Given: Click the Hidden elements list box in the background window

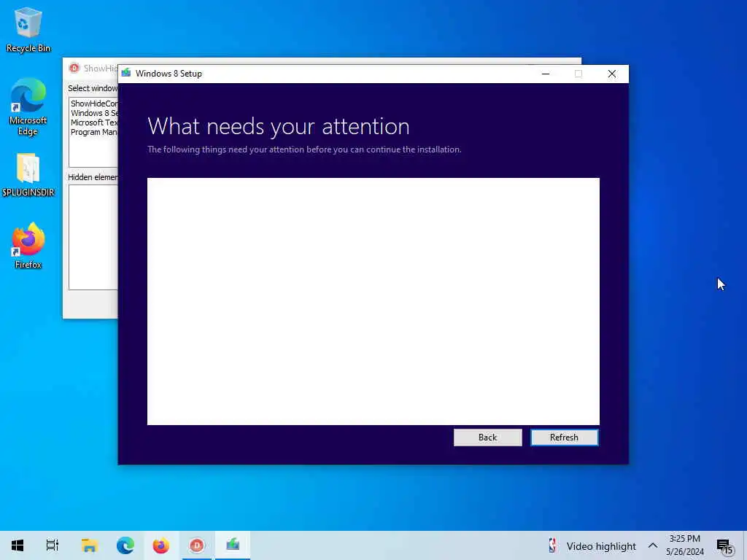Looking at the screenshot, I should 93,237.
